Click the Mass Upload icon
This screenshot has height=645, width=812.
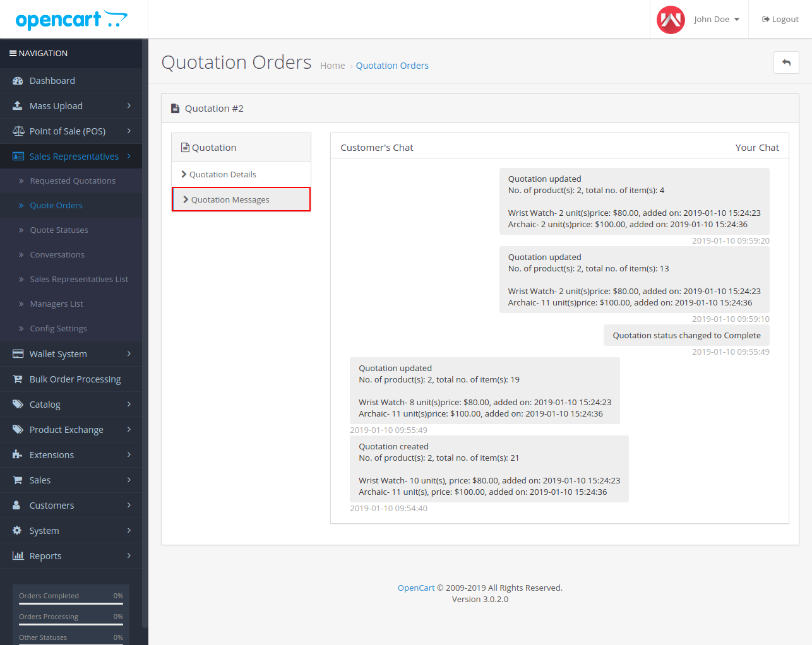(18, 106)
